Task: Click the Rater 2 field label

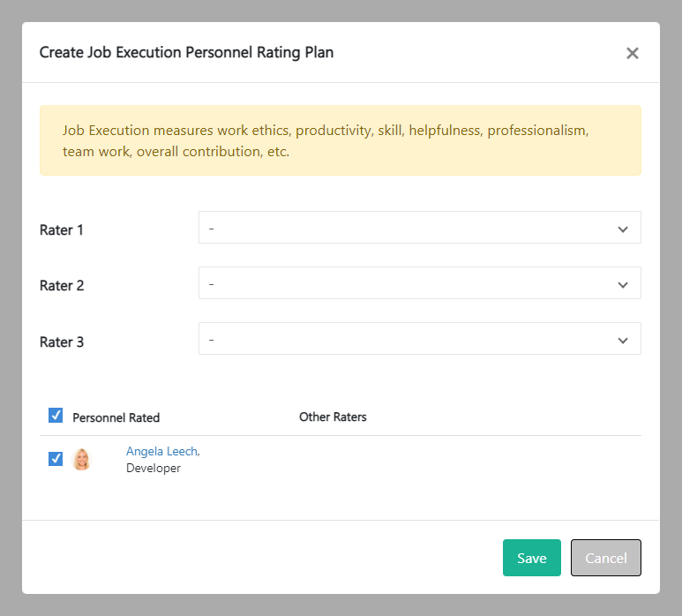Action: coord(62,286)
